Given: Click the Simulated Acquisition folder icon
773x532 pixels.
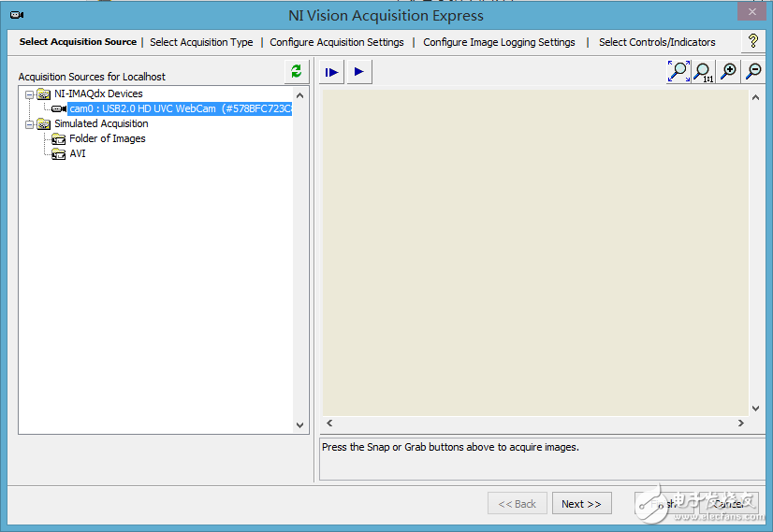Looking at the screenshot, I should (44, 124).
